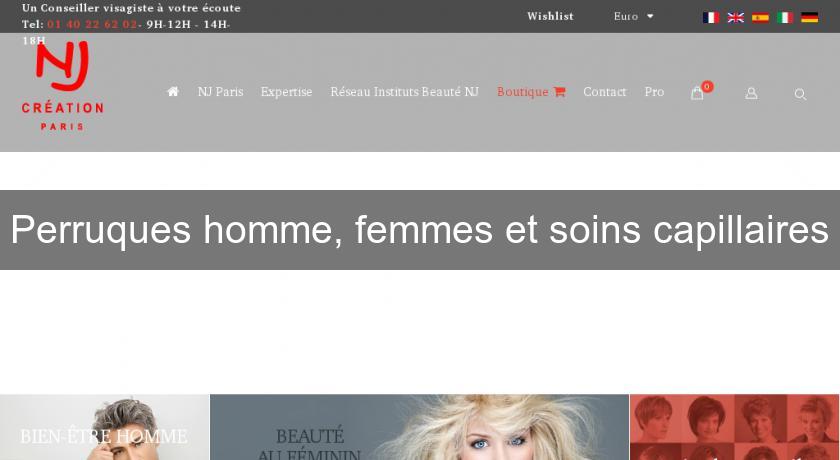Go to the home page via house icon
The height and width of the screenshot is (460, 840).
click(172, 92)
